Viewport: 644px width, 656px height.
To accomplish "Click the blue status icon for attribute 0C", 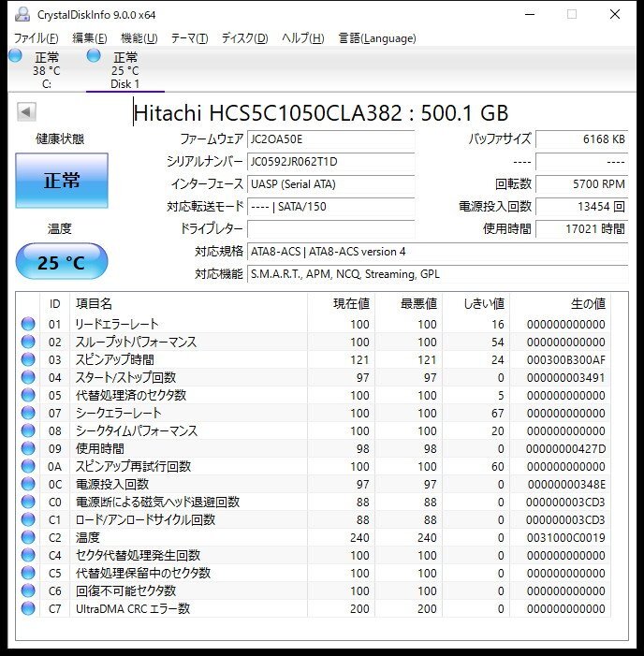I will pos(28,484).
